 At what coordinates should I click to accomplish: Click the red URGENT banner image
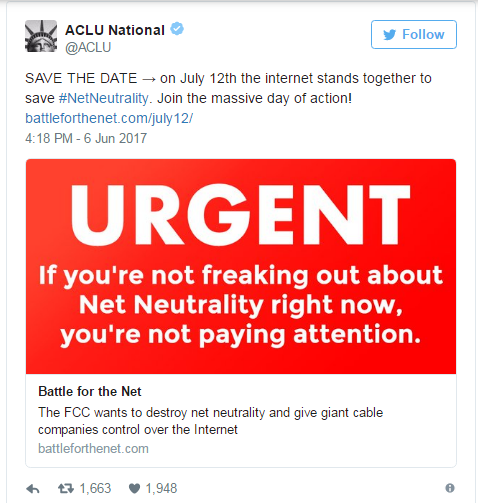tap(241, 266)
